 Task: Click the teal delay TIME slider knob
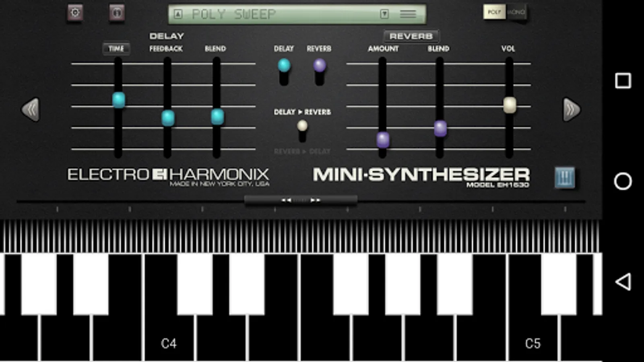tap(119, 100)
